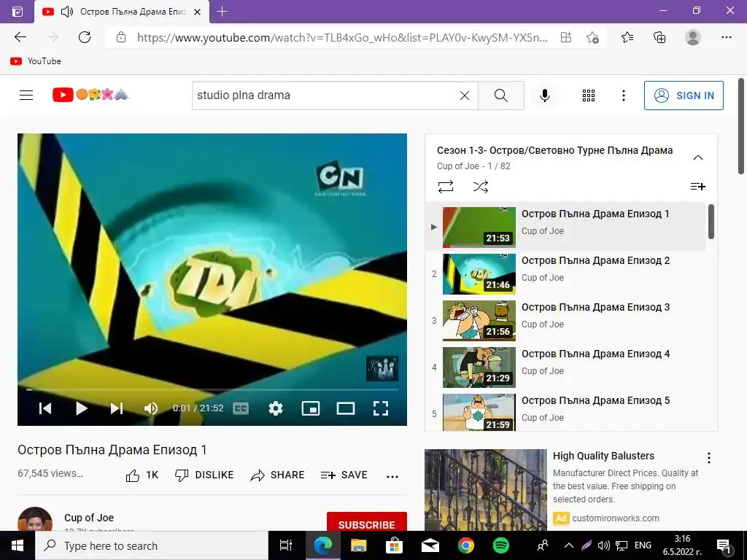
Task: Start voice search with microphone
Action: pos(544,96)
